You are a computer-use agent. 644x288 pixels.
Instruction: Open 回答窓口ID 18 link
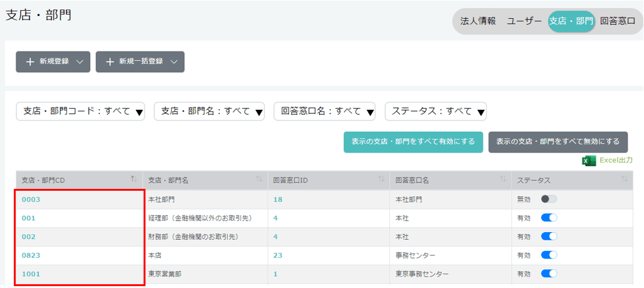(x=278, y=200)
